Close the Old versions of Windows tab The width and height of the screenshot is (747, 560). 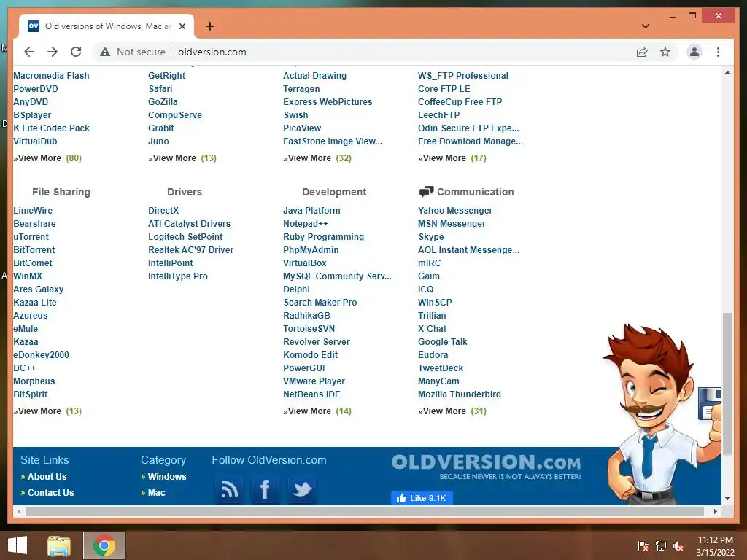(x=182, y=26)
